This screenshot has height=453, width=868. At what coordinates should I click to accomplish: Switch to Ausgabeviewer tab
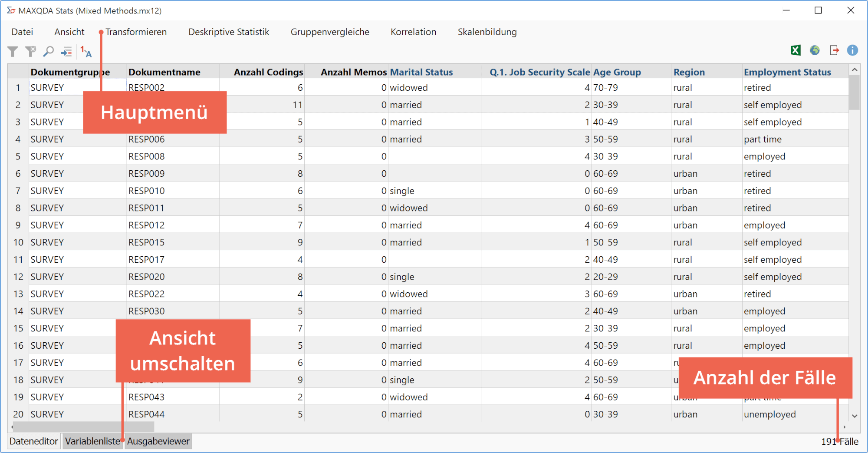click(158, 441)
